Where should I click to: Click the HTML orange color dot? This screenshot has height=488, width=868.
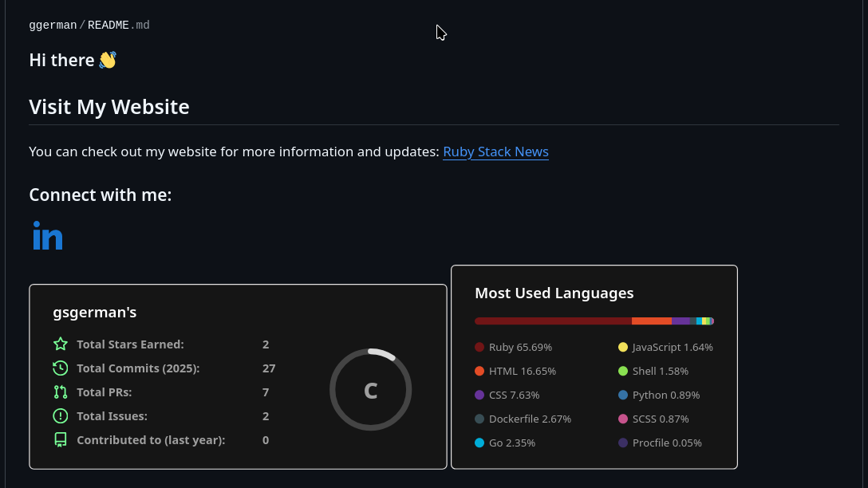(479, 372)
